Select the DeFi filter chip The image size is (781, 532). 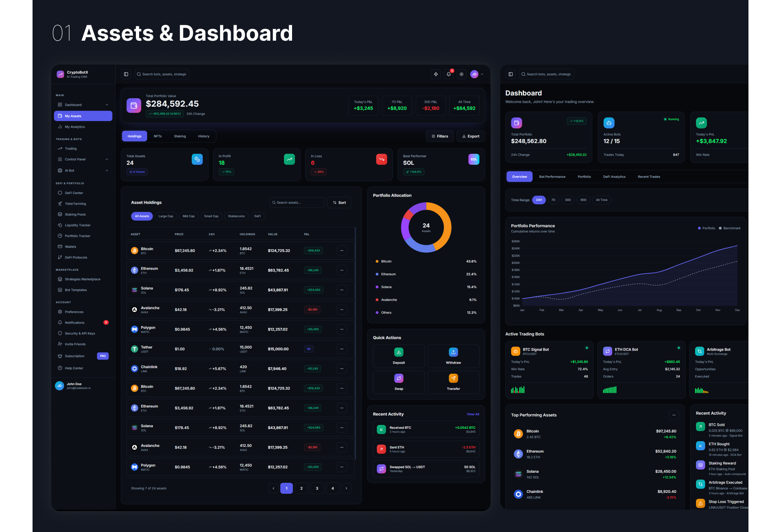[257, 216]
